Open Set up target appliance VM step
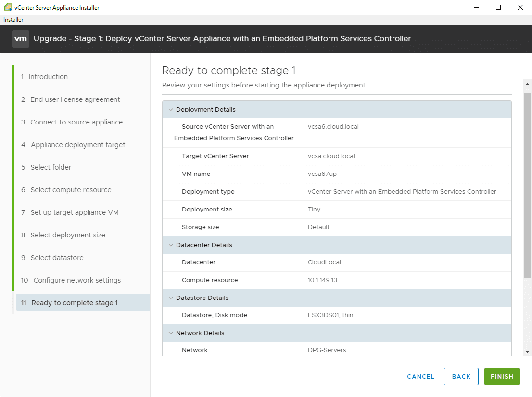Screen dimensions: 532x397 tap(75, 212)
